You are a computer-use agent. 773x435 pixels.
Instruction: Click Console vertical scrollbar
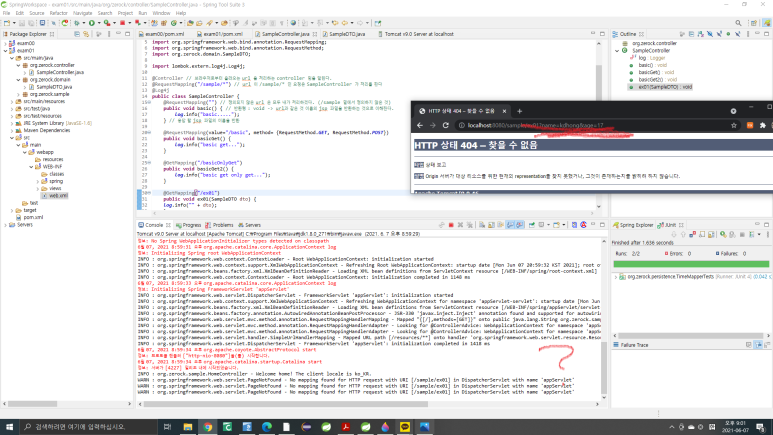(x=604, y=367)
